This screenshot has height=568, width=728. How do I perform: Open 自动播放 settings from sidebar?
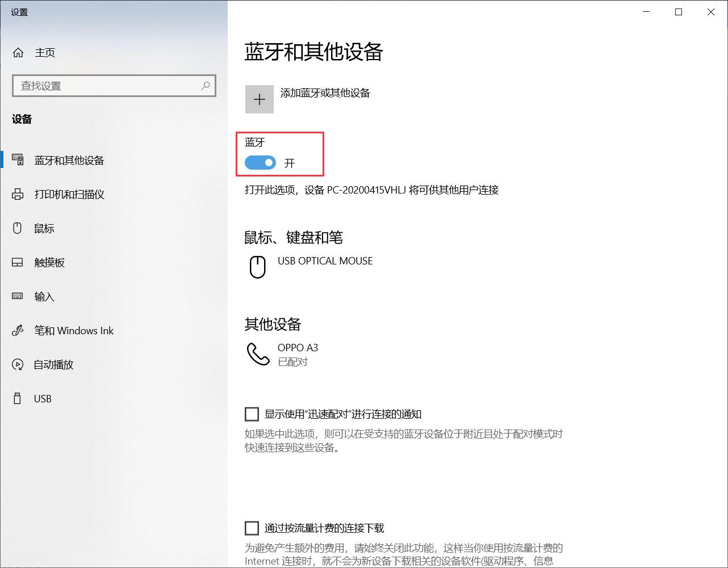tap(18, 364)
